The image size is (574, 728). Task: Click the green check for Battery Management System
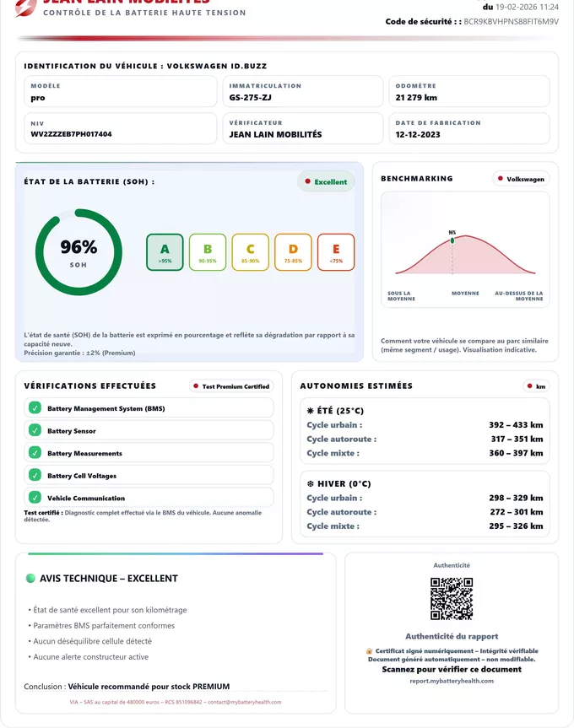pos(35,407)
